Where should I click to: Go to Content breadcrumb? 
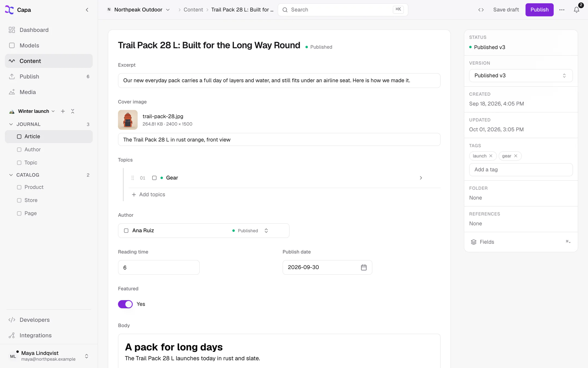(x=193, y=10)
